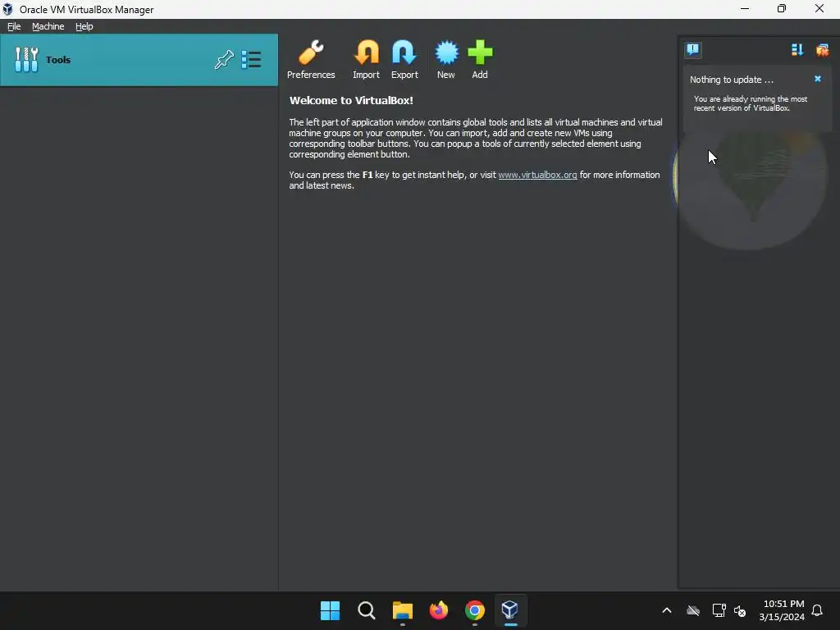This screenshot has width=840, height=630.
Task: Click the VirtualBox title bar app icon
Action: [x=8, y=9]
